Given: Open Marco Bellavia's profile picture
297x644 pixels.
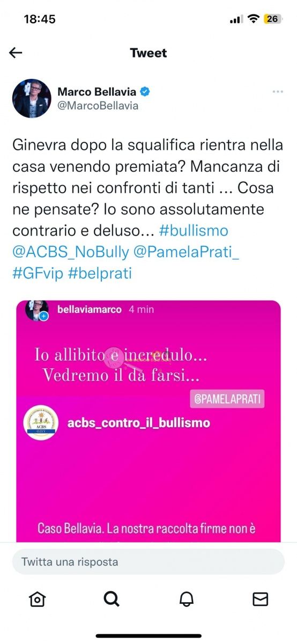Looking at the screenshot, I should click(32, 98).
